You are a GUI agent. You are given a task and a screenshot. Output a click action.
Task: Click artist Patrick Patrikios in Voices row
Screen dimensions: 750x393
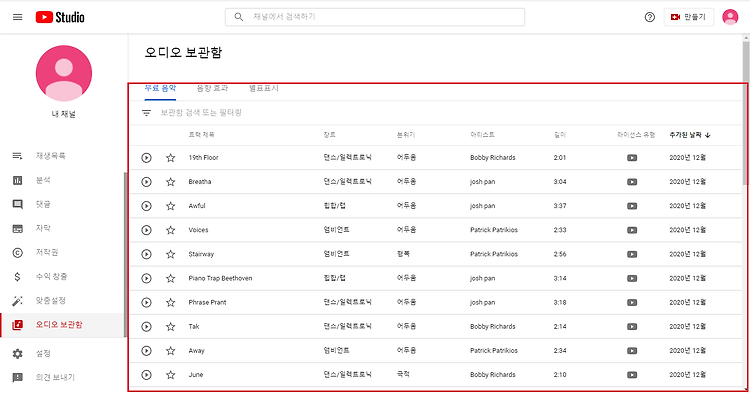click(494, 230)
